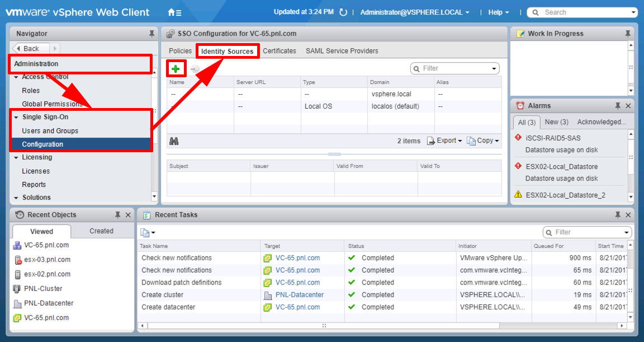Open the Certificates tab

(280, 51)
